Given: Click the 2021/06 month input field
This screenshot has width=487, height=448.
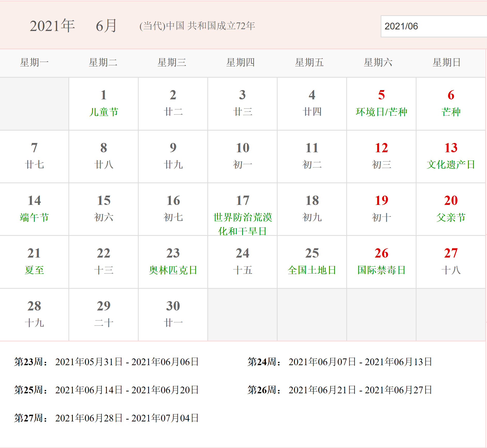Looking at the screenshot, I should [x=434, y=26].
